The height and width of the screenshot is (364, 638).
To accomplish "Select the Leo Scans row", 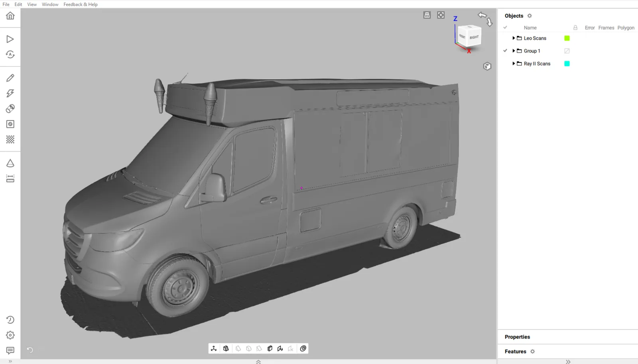I will (568, 38).
